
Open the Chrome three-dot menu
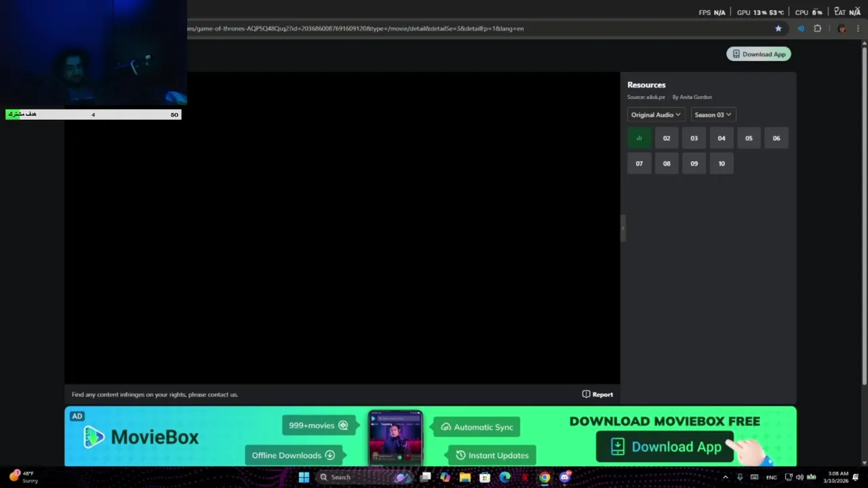tap(858, 28)
